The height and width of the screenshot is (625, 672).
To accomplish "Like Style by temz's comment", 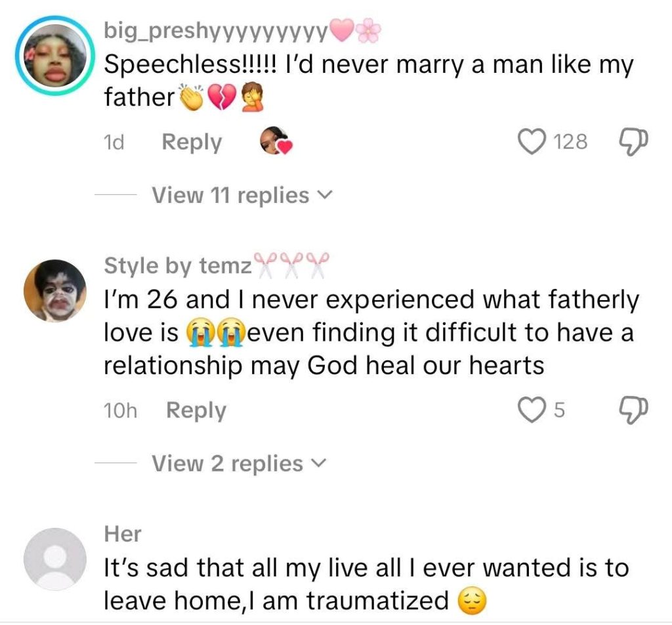I will point(530,410).
